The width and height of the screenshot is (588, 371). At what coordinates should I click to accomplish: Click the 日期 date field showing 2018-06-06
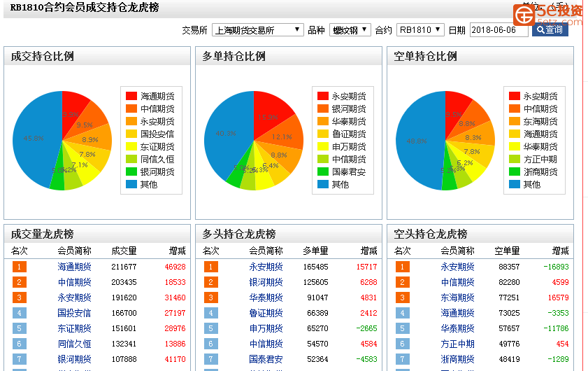(499, 30)
